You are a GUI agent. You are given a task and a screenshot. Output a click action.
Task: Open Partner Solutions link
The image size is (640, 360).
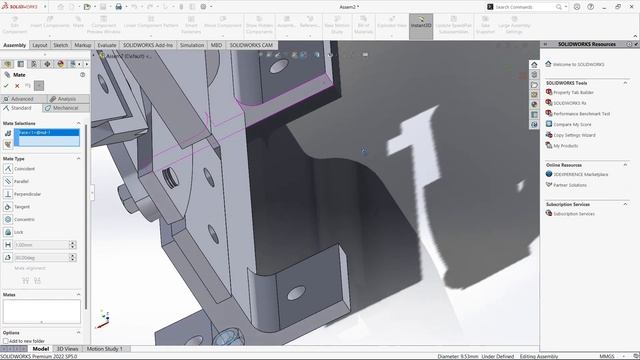click(x=570, y=185)
